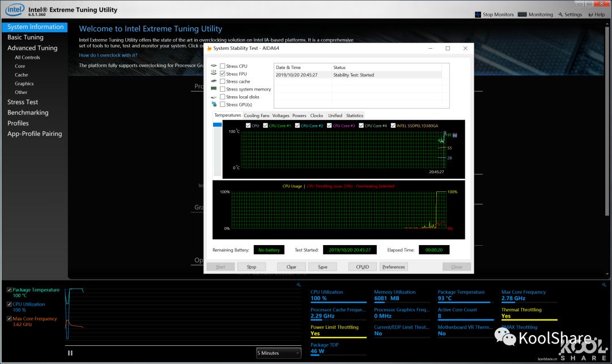Select the Temperatures tab
The width and height of the screenshot is (612, 364).
click(228, 115)
